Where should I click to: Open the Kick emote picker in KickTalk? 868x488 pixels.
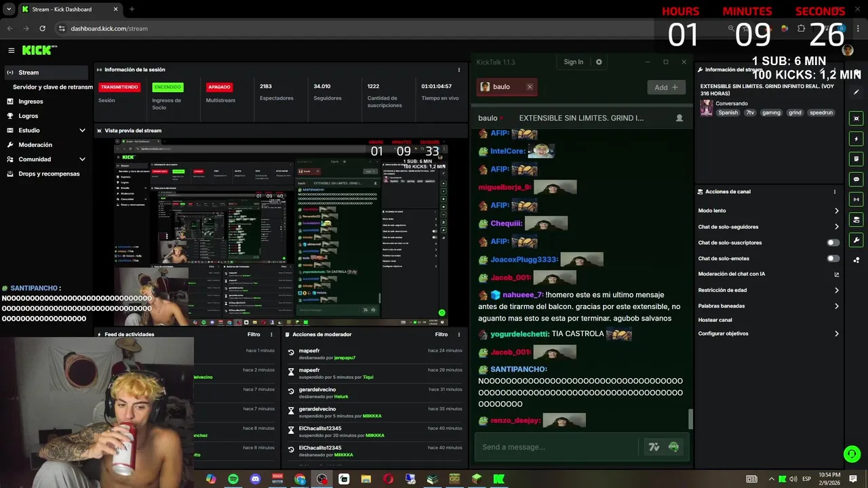(673, 447)
